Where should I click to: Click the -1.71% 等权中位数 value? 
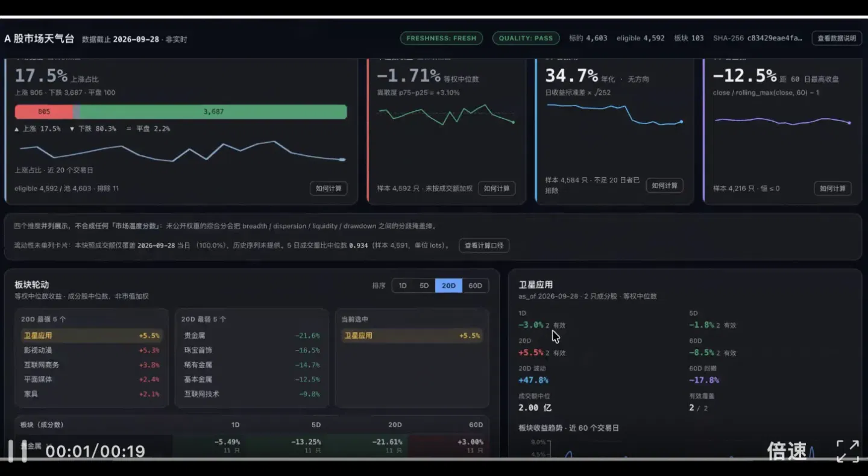[x=409, y=76]
